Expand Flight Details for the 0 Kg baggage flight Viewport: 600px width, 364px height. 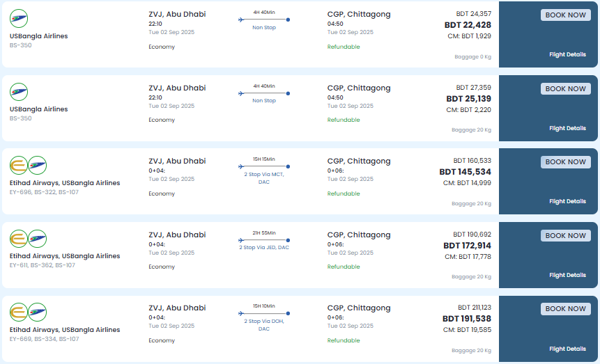[x=567, y=55]
